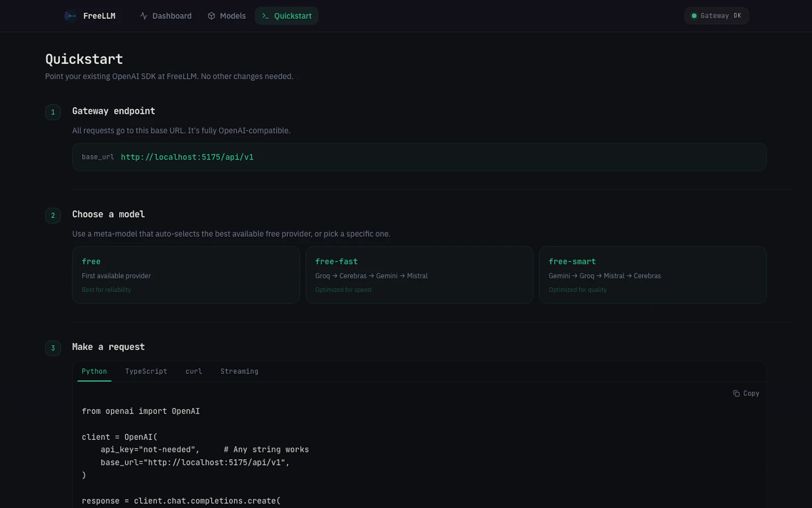Click the copy clipboard icon
812x508 pixels.
coord(736,393)
